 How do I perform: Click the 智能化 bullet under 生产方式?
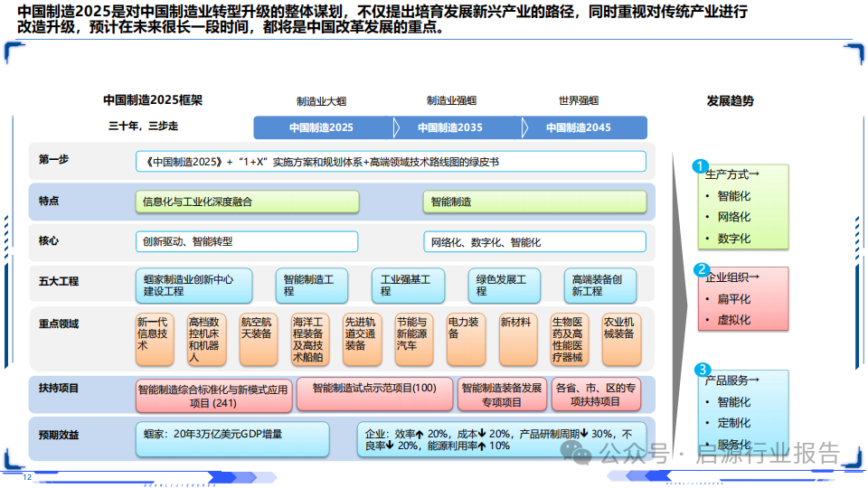point(733,196)
